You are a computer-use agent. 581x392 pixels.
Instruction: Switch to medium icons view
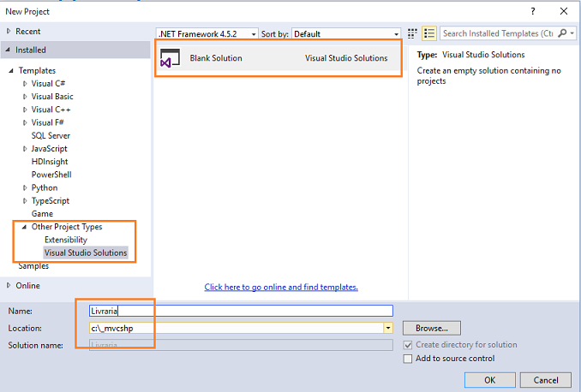412,33
